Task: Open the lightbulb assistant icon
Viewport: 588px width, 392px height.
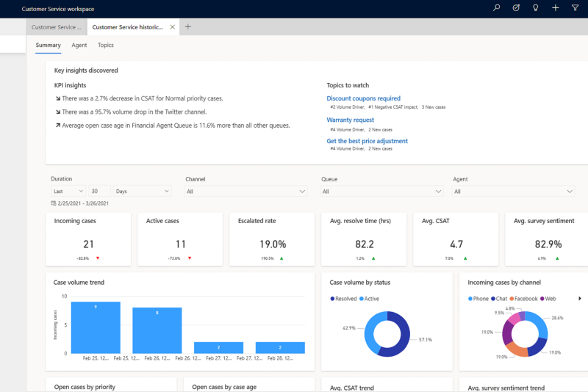Action: 536,7
